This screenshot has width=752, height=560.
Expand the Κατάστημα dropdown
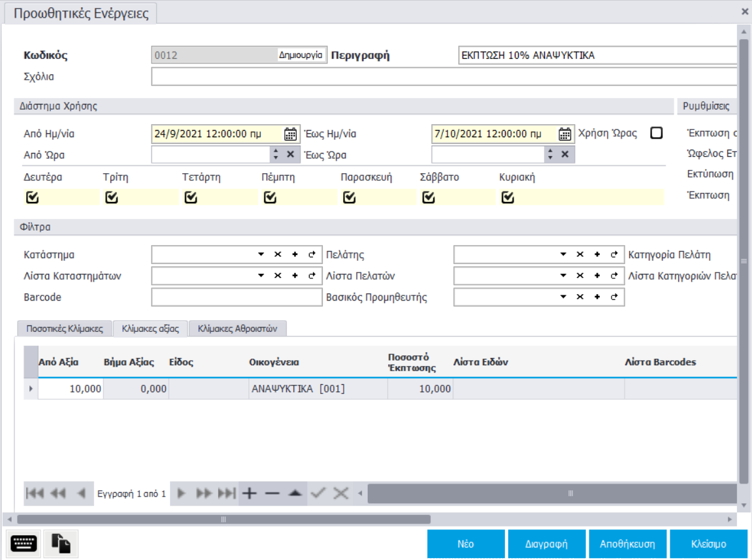[261, 255]
